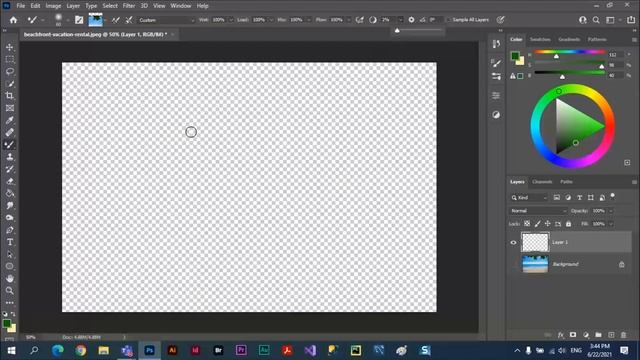Image resolution: width=640 pixels, height=360 pixels.
Task: Add a layer mask icon
Action: pyautogui.click(x=573, y=335)
